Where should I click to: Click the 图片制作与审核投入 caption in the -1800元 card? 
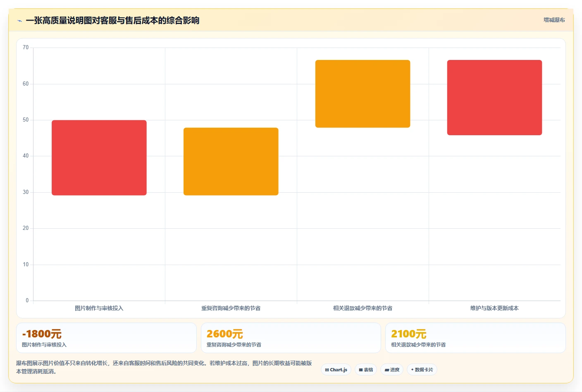point(44,344)
